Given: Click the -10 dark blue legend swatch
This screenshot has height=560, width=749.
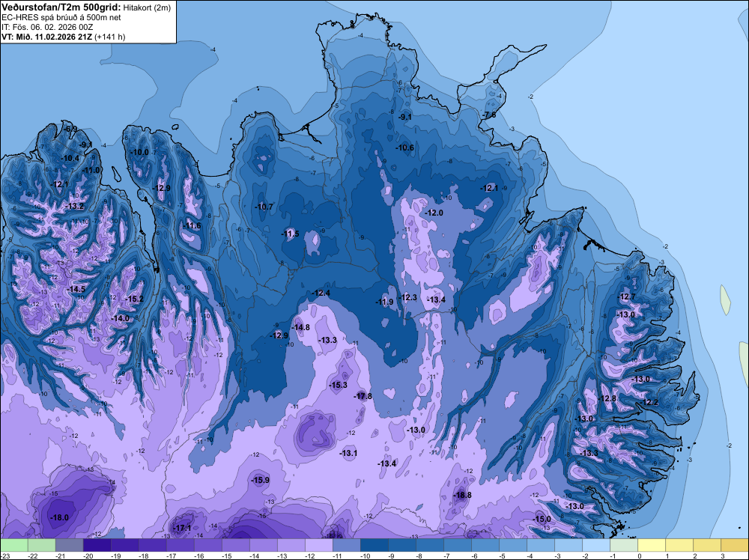Looking at the screenshot, I should (x=374, y=545).
